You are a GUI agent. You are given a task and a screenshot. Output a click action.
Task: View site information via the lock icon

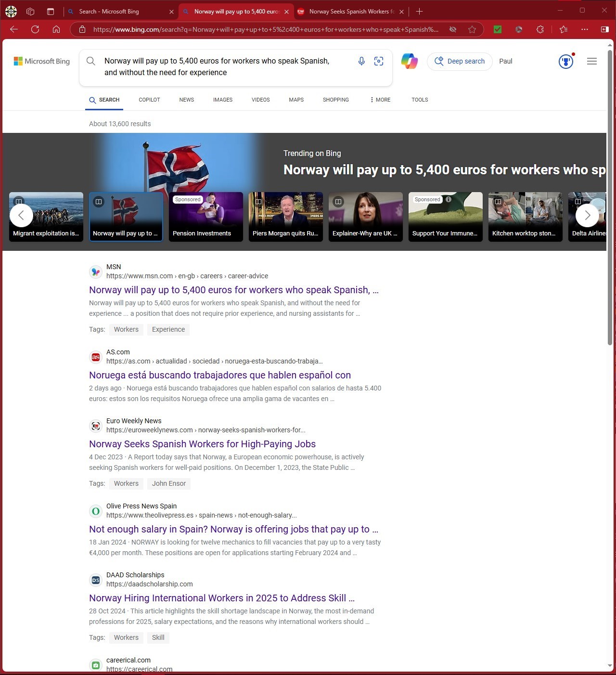click(82, 29)
